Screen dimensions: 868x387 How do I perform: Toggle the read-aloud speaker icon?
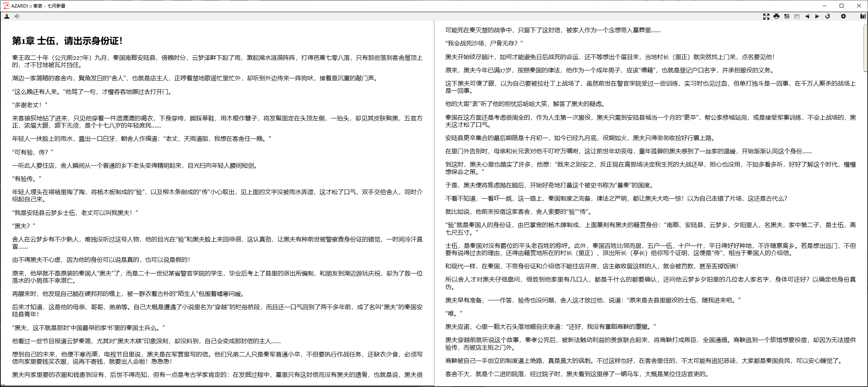pyautogui.click(x=17, y=16)
